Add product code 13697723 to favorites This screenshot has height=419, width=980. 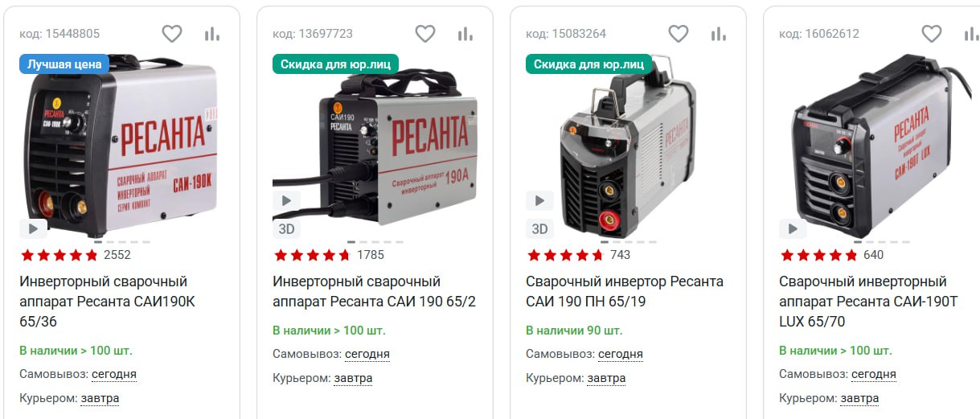425,34
